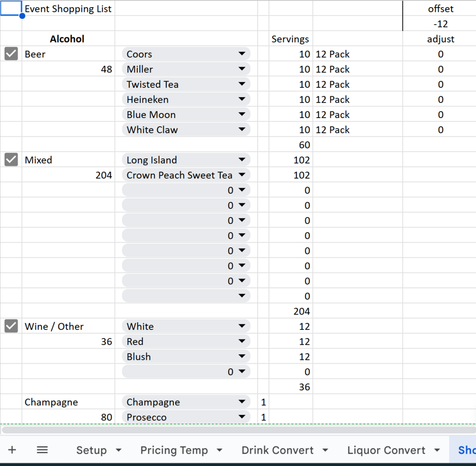Select the 36 wine servings total cell
The image size is (476, 466).
[290, 387]
